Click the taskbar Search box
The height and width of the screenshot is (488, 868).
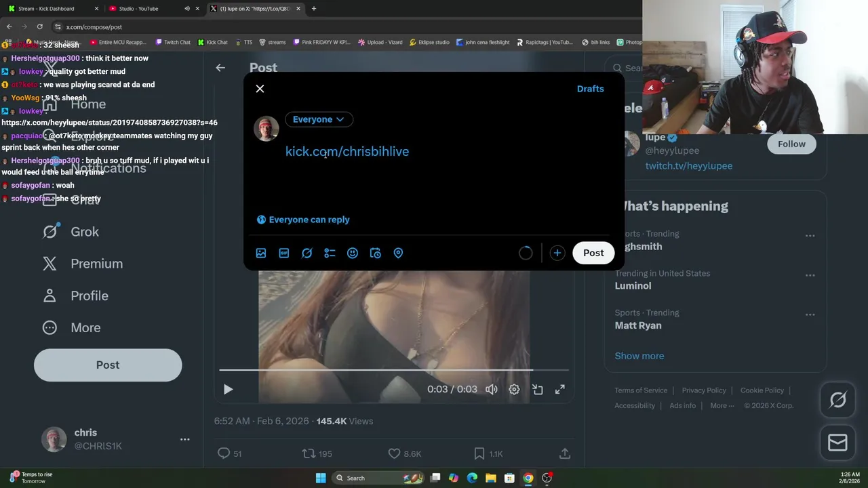point(378,478)
